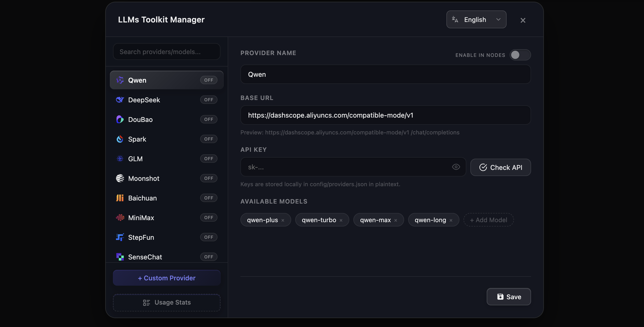Click the translate icon in language selector
Screen dimensions: 644x327
click(x=455, y=19)
